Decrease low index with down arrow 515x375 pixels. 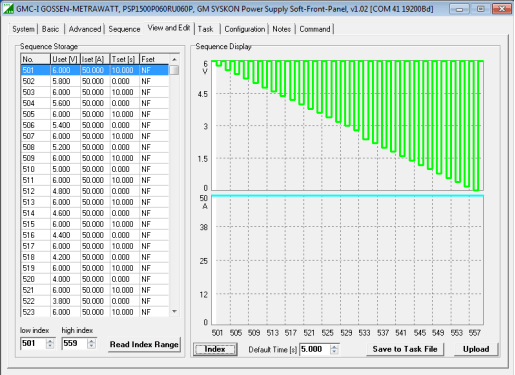coord(50,346)
